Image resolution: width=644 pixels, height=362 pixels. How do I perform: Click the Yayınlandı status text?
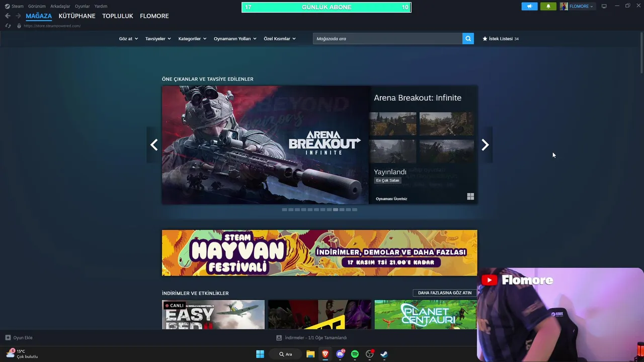tap(390, 172)
